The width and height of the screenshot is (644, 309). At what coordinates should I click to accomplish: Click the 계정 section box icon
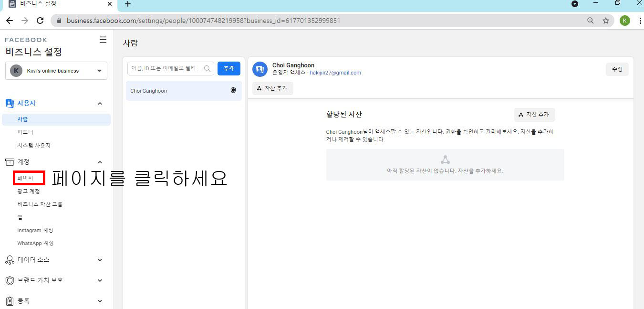point(10,162)
